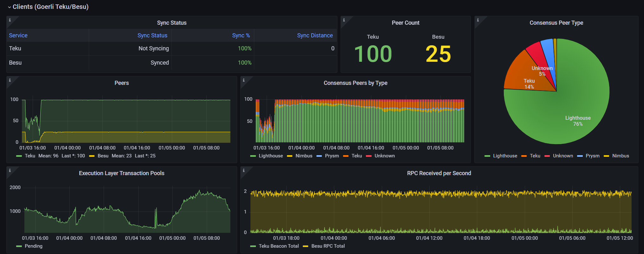Click Teku's 100% sync value
This screenshot has height=254, width=644.
pos(244,48)
